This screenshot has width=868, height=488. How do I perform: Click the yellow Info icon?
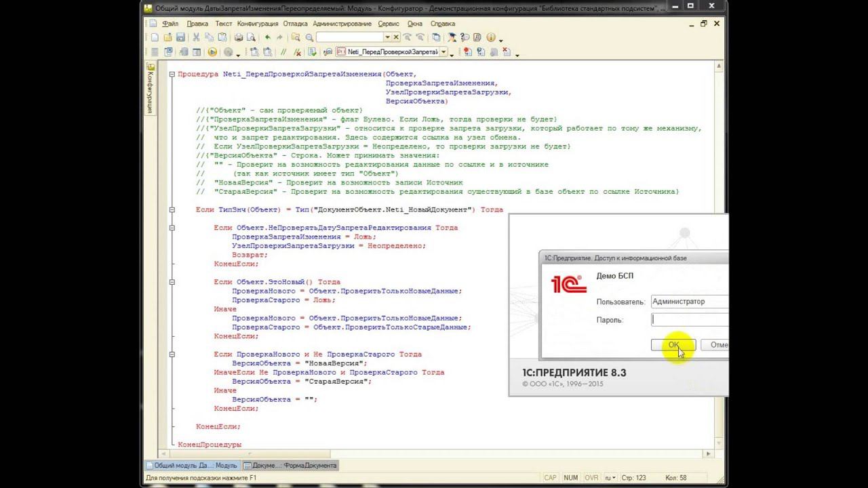[x=490, y=37]
